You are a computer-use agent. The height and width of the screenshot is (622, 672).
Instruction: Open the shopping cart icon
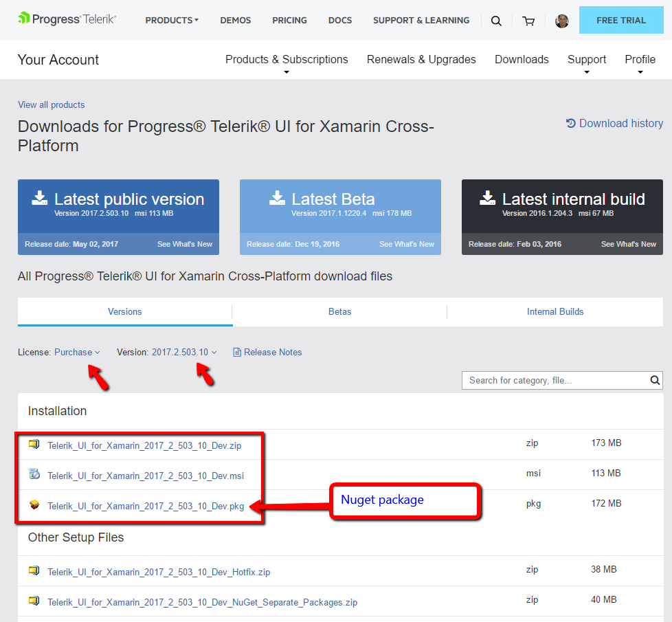pyautogui.click(x=528, y=21)
